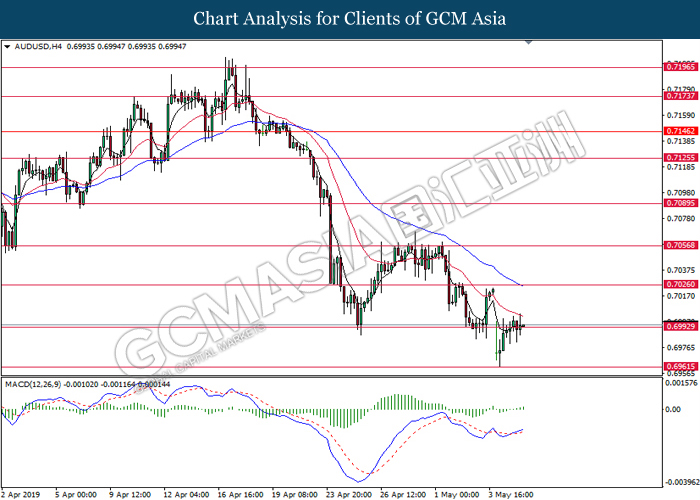Select the 0.71462 horizontal level label

click(680, 131)
